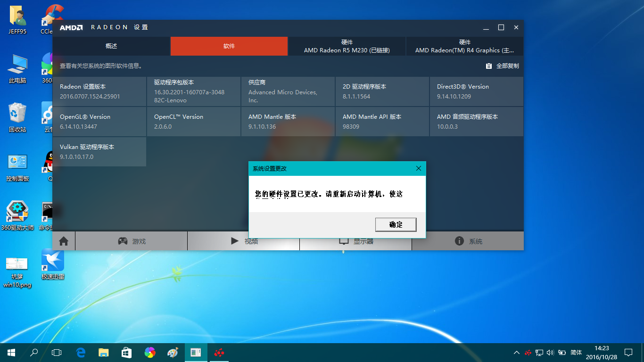Select the JEFF95 user folder icon

click(x=17, y=20)
